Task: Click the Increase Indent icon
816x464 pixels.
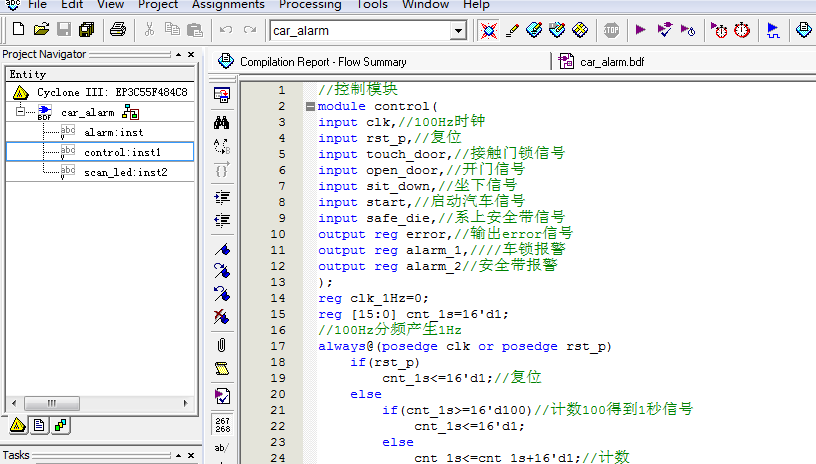Action: [x=222, y=196]
